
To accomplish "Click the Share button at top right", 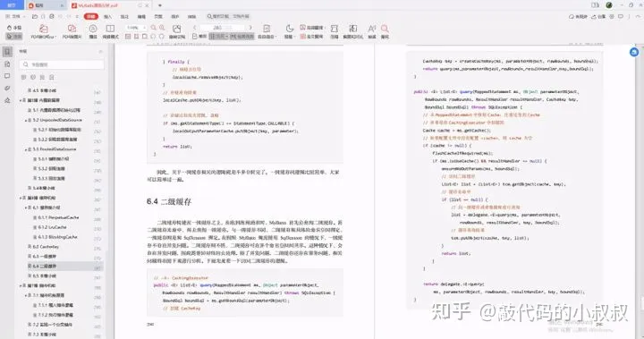I will coord(598,16).
